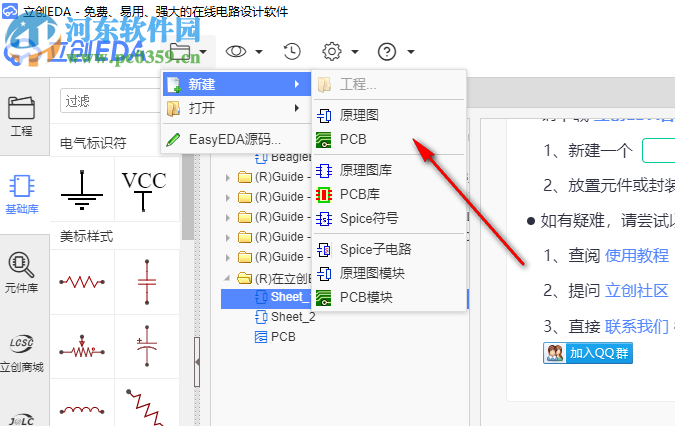The height and width of the screenshot is (426, 675).
Task: Open the eye view menu icon
Action: [x=236, y=52]
